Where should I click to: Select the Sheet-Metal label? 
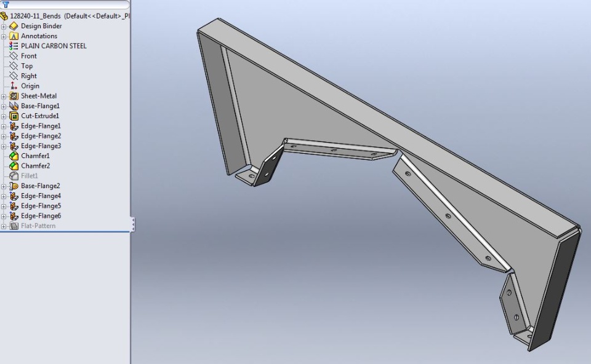(x=39, y=96)
